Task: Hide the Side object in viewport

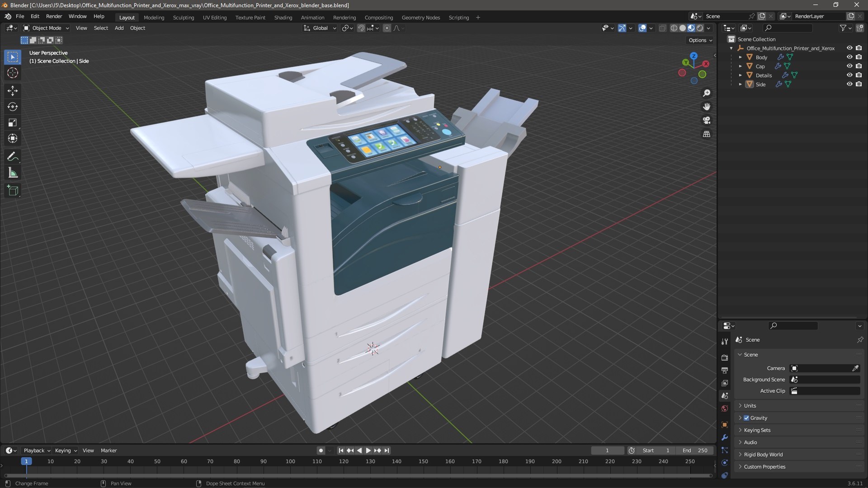Action: tap(849, 84)
